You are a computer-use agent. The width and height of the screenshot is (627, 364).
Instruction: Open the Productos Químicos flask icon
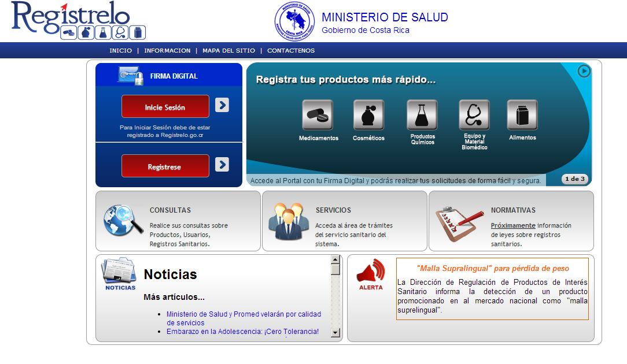pos(422,115)
